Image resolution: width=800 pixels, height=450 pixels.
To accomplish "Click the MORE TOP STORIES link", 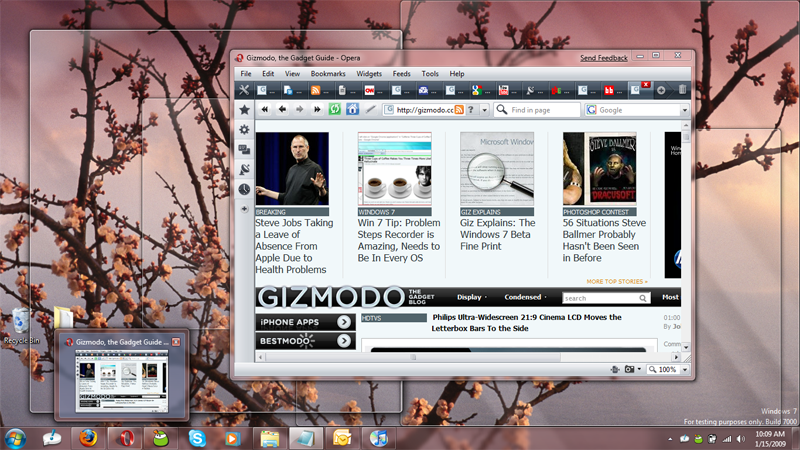I will click(x=617, y=281).
